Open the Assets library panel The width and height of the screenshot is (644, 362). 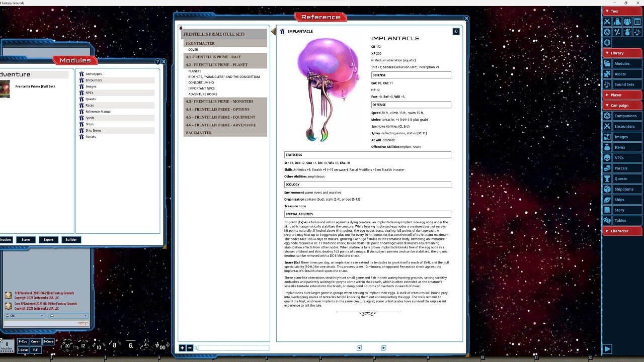[625, 74]
